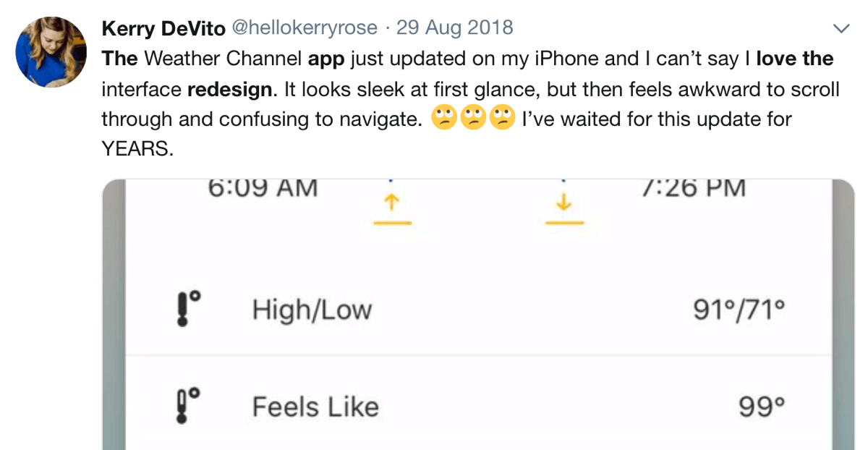Open the @hellokerryrose handle link

click(304, 28)
